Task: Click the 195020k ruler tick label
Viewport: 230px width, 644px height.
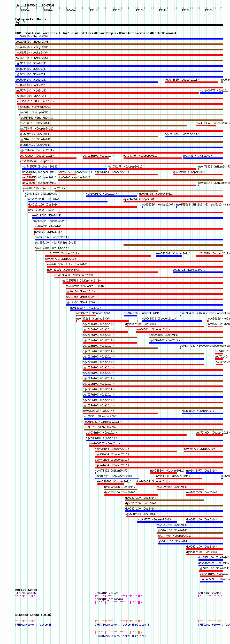Action: click(117, 10)
